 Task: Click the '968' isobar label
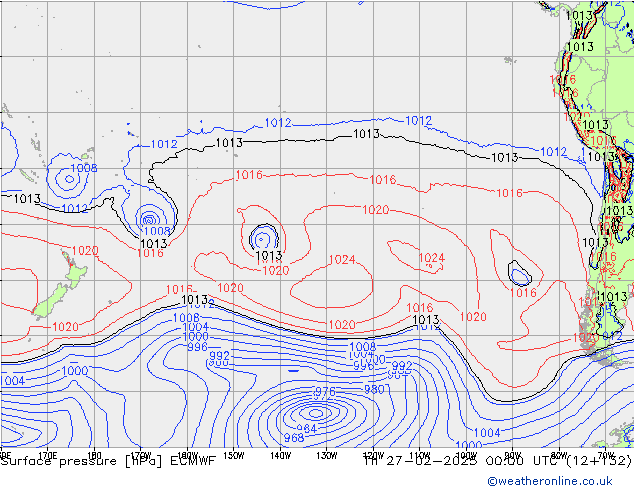click(x=294, y=438)
